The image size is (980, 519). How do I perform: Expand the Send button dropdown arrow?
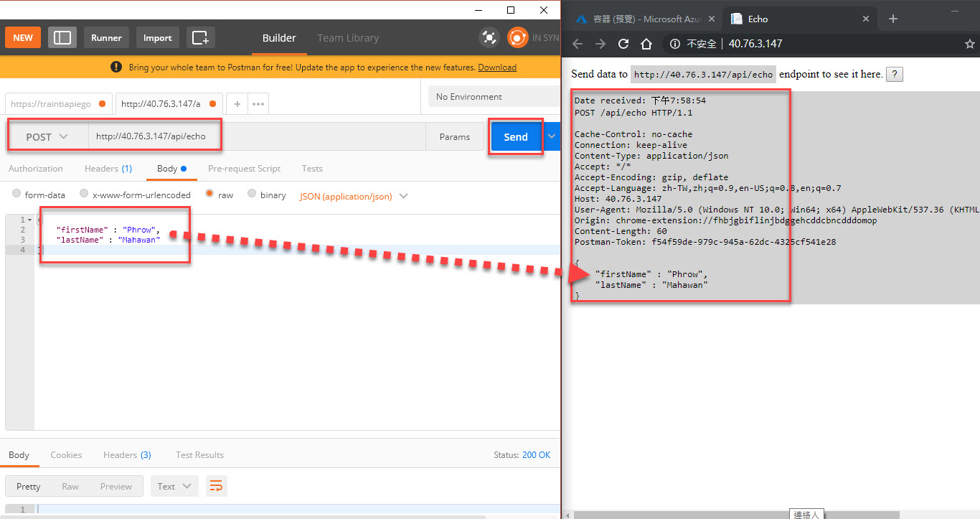[551, 136]
